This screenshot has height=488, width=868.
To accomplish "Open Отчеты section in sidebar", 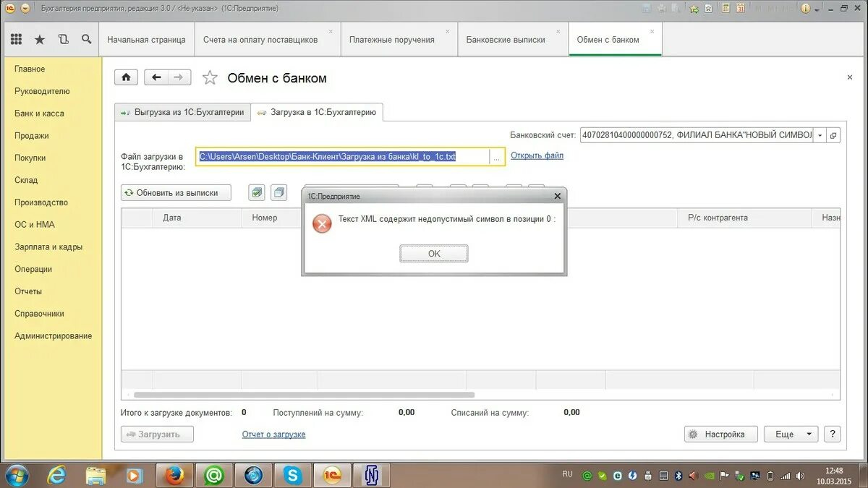I will (28, 291).
